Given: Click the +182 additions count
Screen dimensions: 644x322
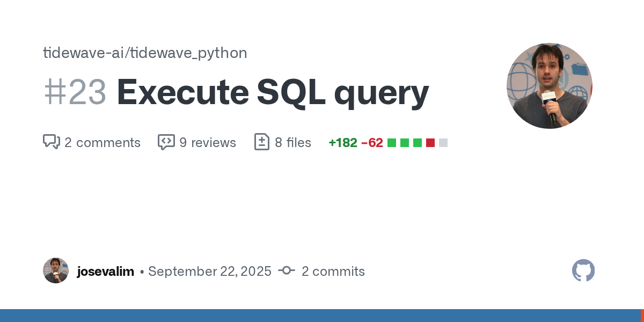Looking at the screenshot, I should point(343,143).
